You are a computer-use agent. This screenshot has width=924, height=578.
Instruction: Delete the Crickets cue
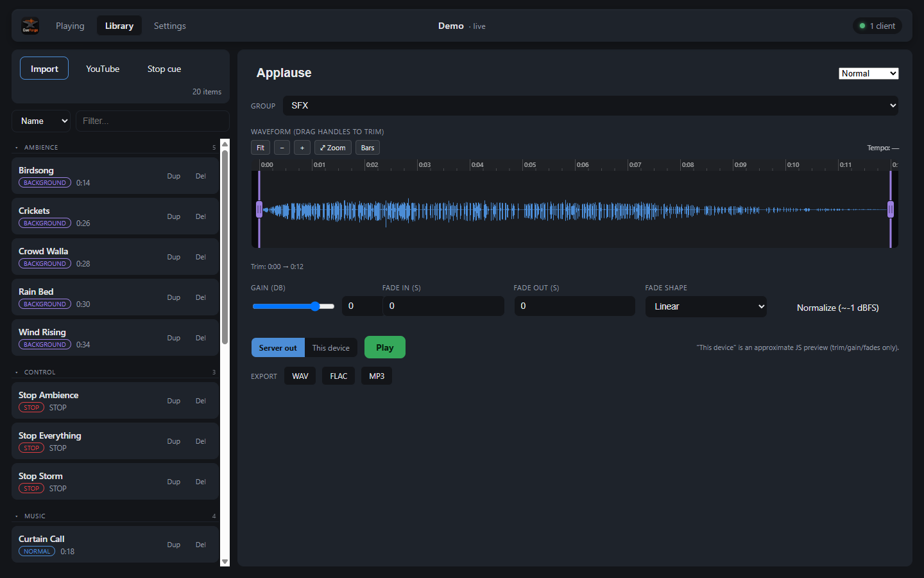coord(201,216)
